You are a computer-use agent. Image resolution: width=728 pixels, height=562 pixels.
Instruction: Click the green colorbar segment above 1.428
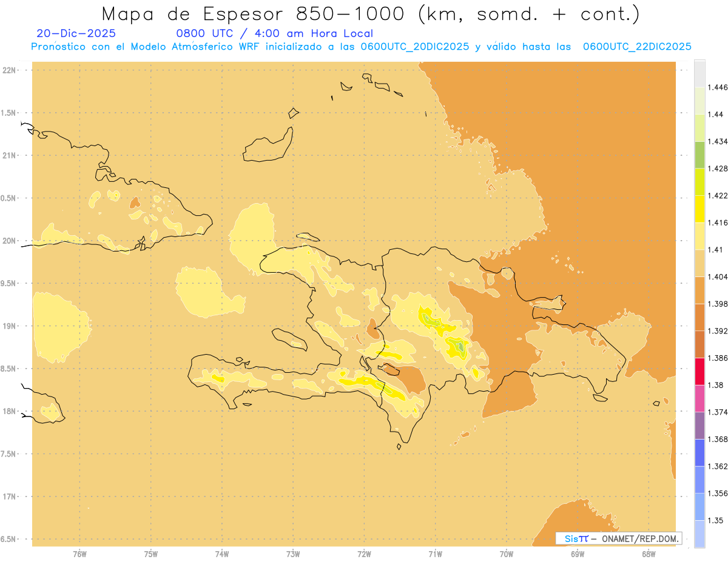tap(699, 155)
